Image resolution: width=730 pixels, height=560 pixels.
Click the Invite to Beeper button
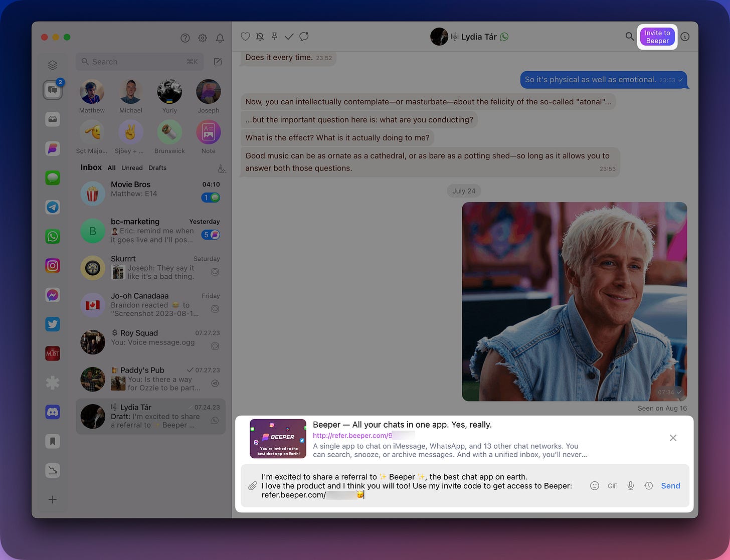tap(657, 37)
